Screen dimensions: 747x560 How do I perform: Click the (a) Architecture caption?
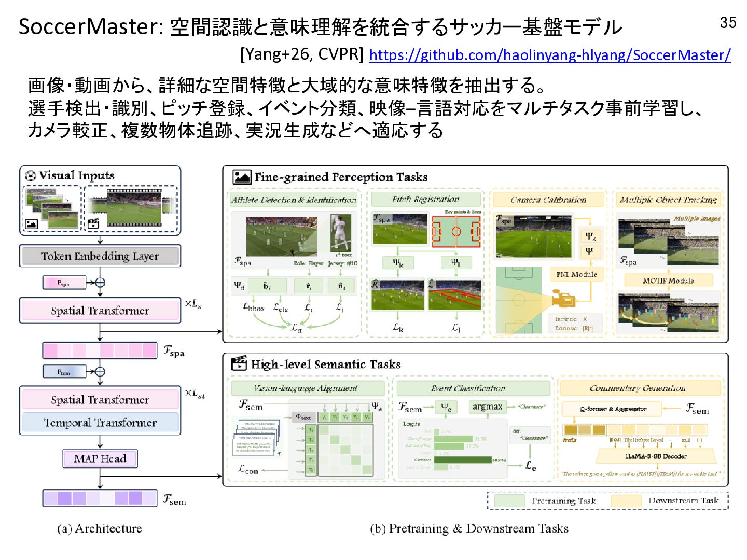coord(100,528)
